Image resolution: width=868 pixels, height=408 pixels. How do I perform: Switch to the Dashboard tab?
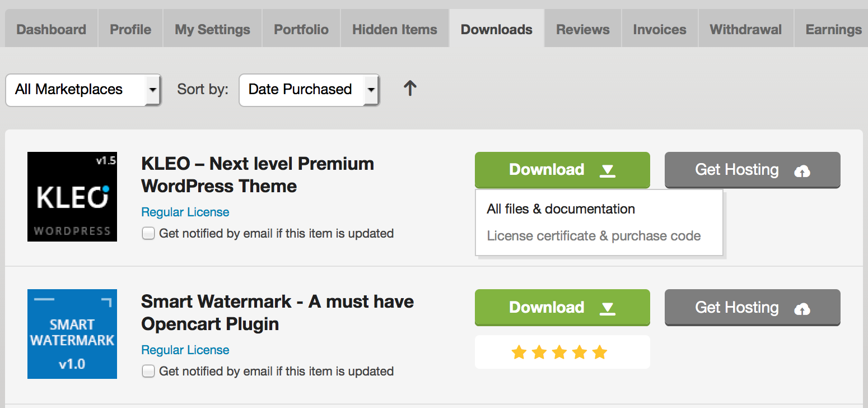coord(52,29)
